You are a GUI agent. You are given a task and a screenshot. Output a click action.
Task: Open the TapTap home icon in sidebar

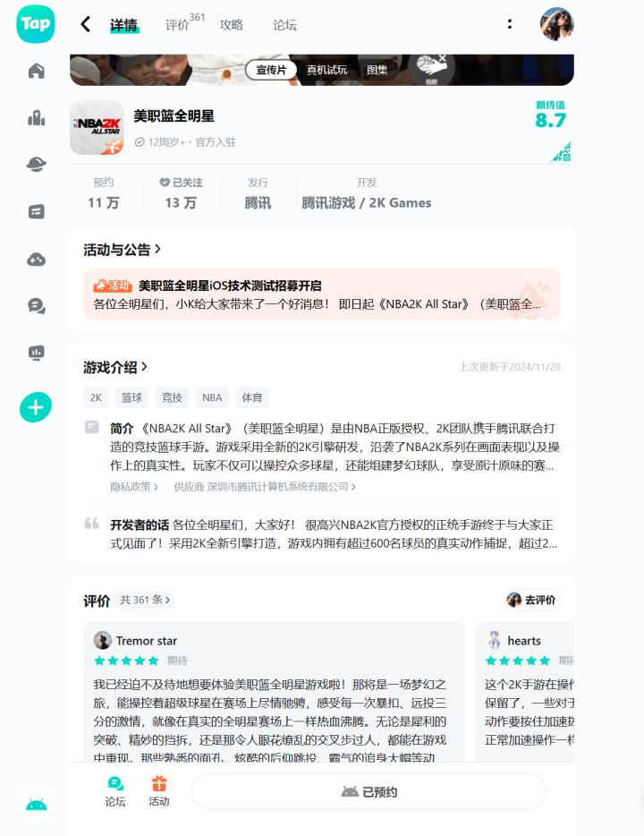36,71
